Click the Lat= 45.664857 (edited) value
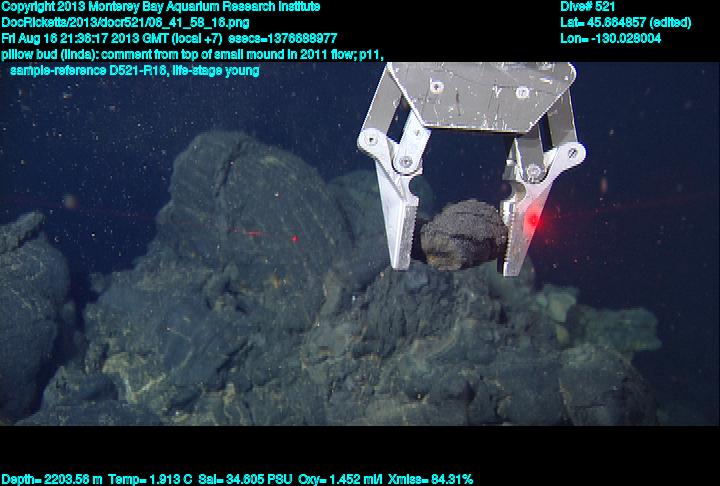This screenshot has height=486, width=720. [625, 23]
